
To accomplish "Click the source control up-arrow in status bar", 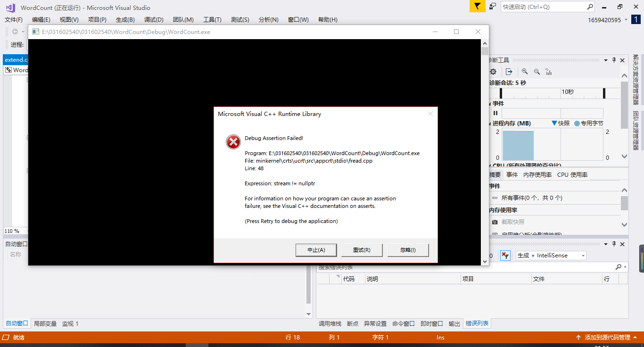I will pyautogui.click(x=578, y=338).
